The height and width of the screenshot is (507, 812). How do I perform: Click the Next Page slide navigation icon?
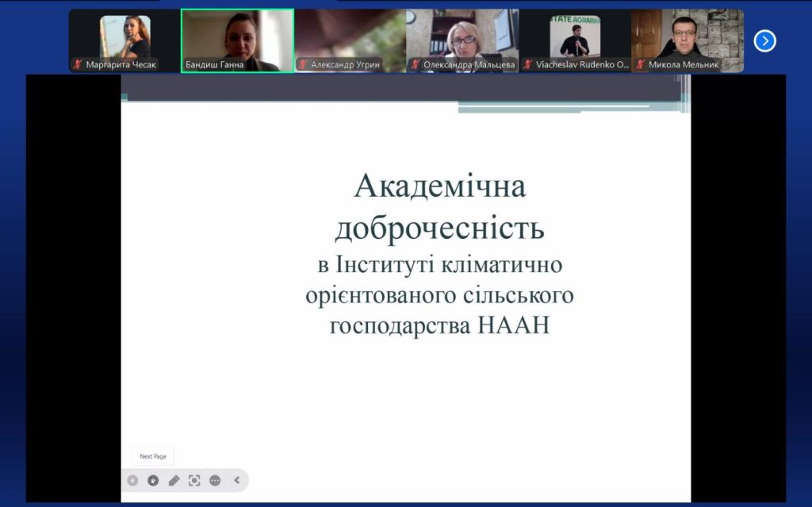pos(153,480)
